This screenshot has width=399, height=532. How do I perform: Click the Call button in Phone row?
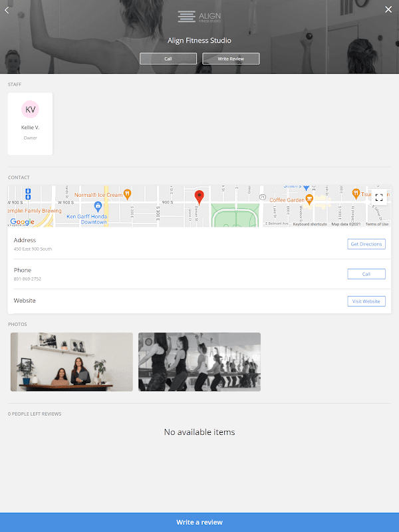click(366, 274)
